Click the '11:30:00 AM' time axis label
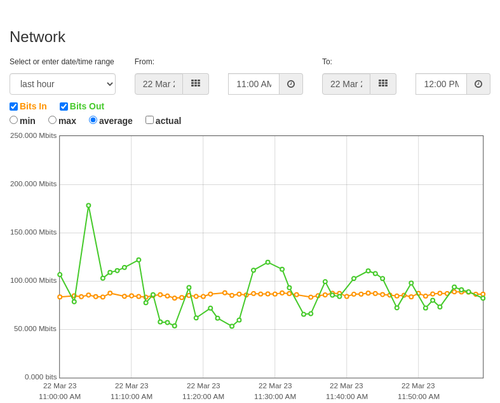The width and height of the screenshot is (500, 403). [x=275, y=397]
